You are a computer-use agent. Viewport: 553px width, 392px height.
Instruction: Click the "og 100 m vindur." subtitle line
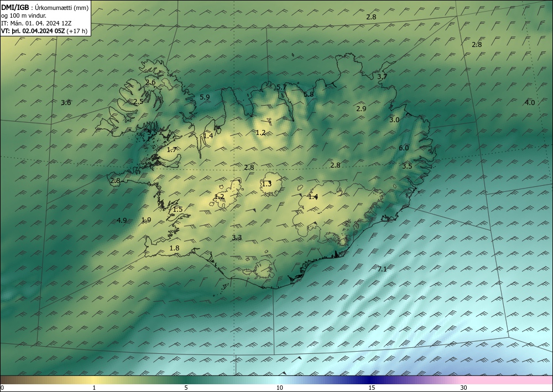(x=24, y=15)
